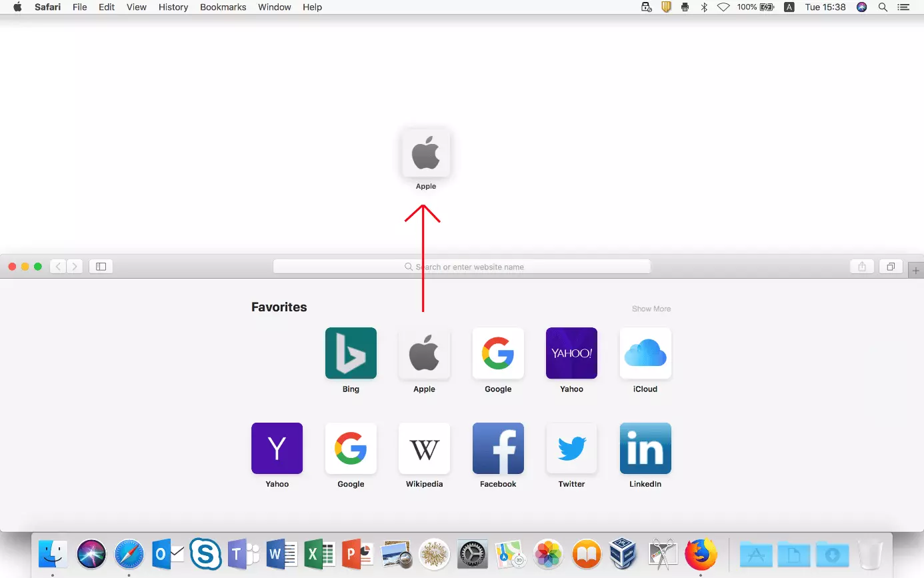The height and width of the screenshot is (578, 924).
Task: Open the History menu
Action: (173, 7)
